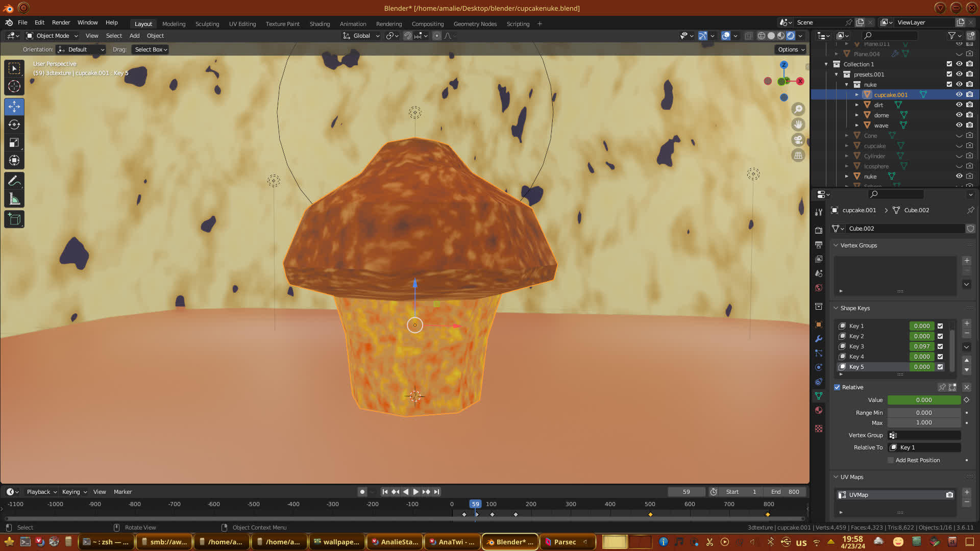Open the Select Box drag dropdown

[151, 49]
